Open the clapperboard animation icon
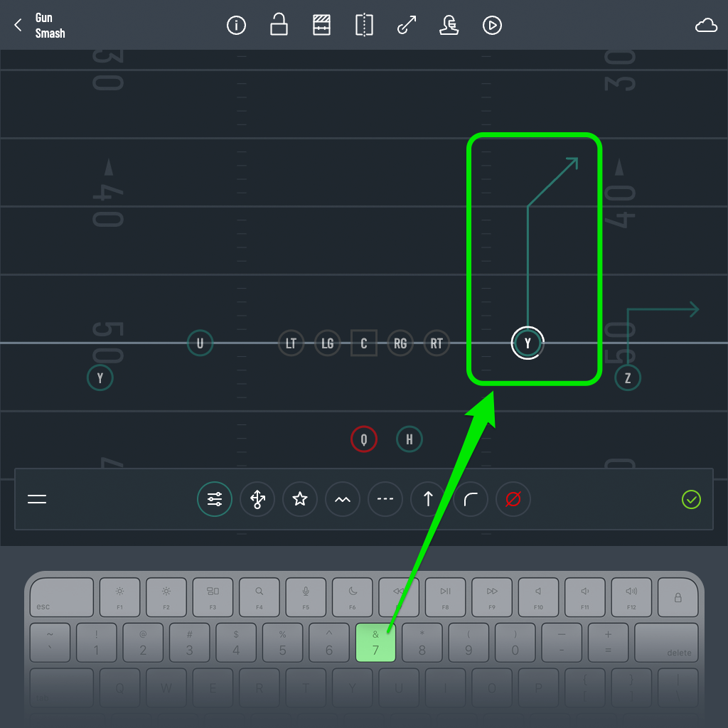 [x=321, y=25]
